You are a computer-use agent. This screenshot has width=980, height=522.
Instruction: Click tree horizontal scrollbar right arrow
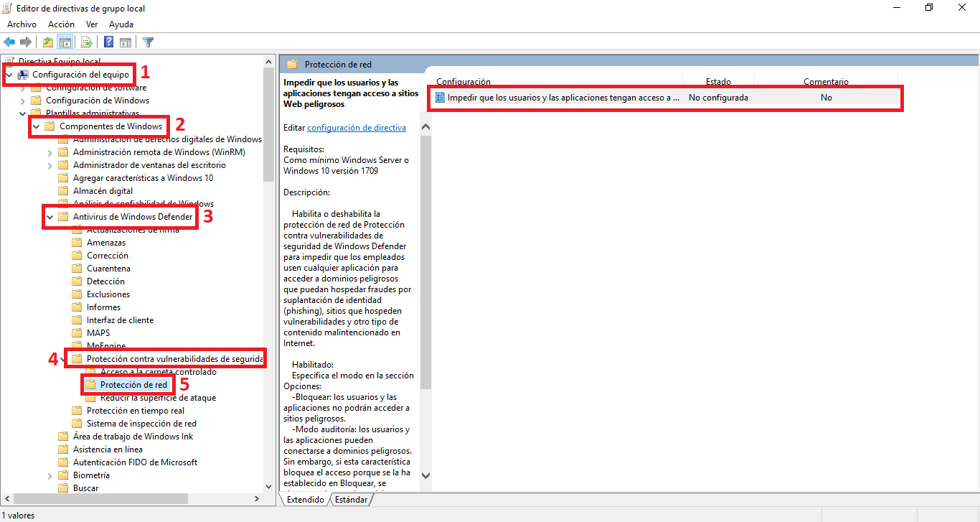point(257,498)
